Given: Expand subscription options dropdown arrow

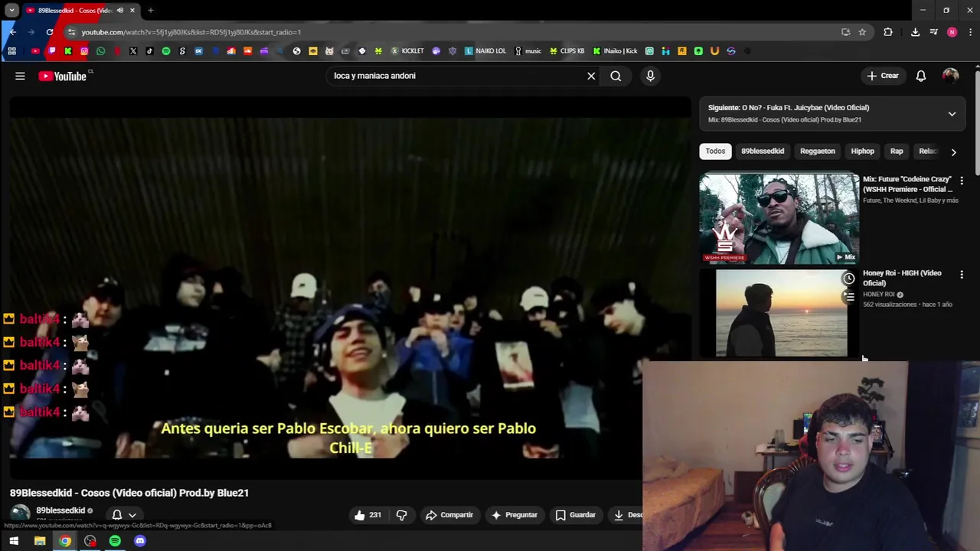Looking at the screenshot, I should coord(132,515).
